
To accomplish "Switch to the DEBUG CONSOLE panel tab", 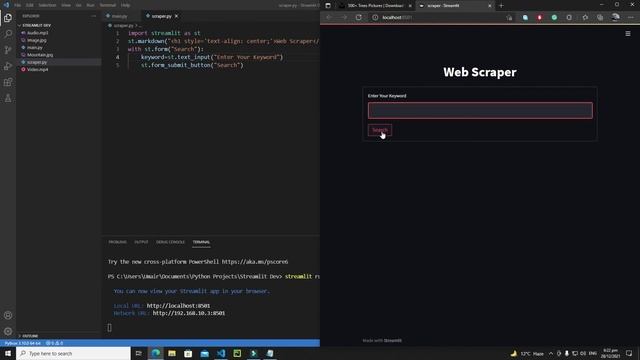I will (170, 242).
